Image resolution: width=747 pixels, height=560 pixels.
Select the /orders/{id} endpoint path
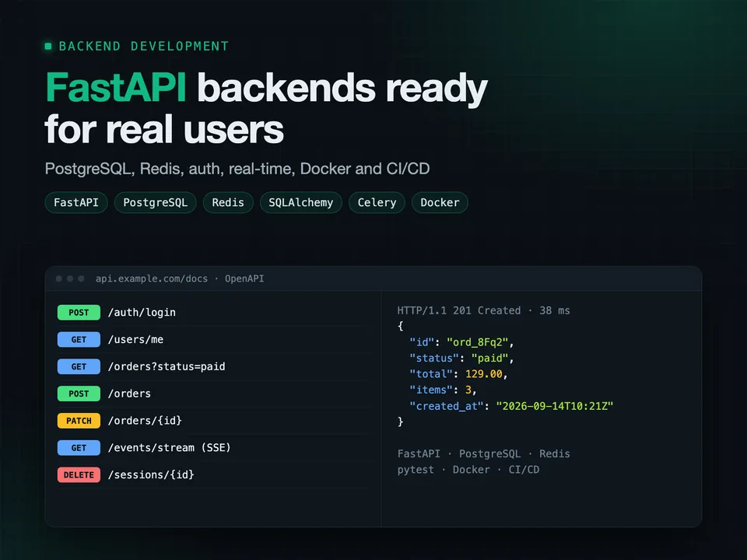tap(145, 421)
